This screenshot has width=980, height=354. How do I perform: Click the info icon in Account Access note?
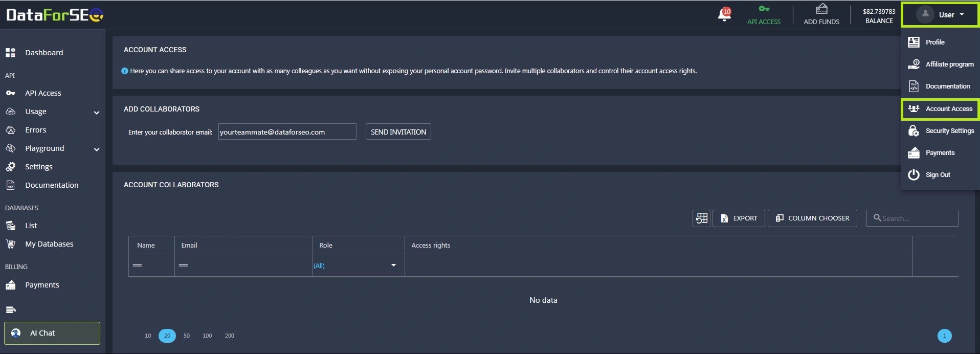click(125, 71)
